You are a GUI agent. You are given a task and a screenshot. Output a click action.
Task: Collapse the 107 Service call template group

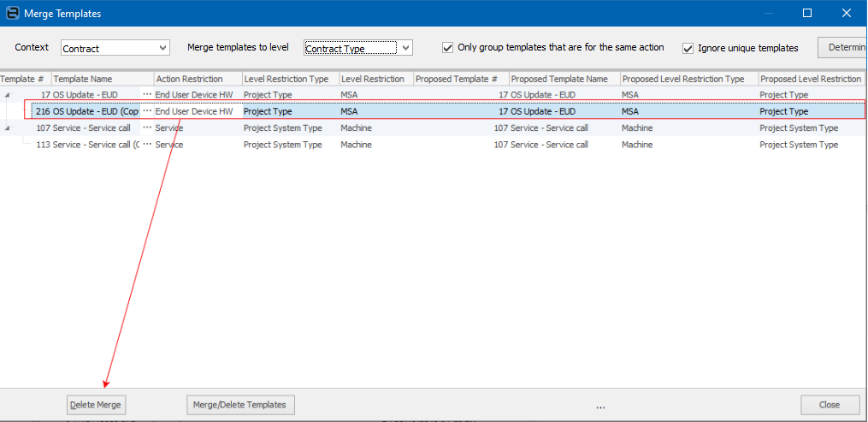[x=8, y=128]
